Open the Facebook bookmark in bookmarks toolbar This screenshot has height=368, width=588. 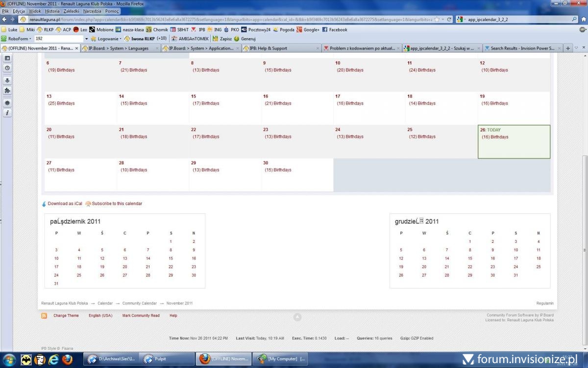[338, 29]
